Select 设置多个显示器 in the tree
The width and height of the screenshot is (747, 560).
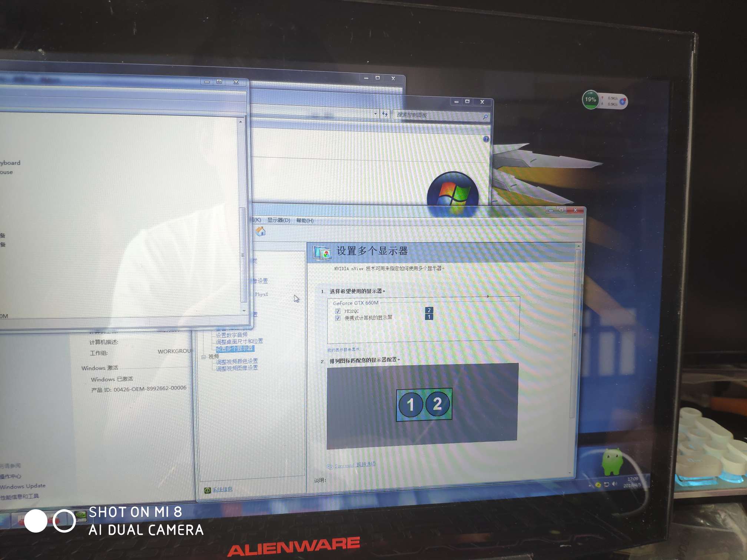235,349
